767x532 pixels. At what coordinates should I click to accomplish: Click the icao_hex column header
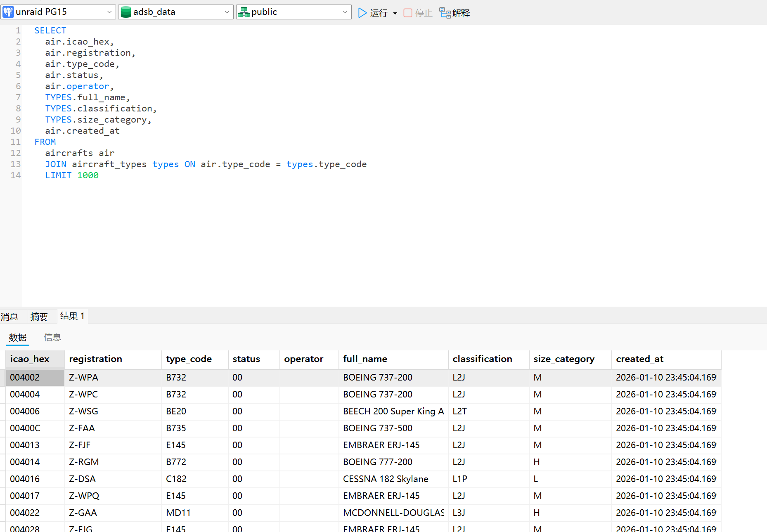pyautogui.click(x=35, y=359)
